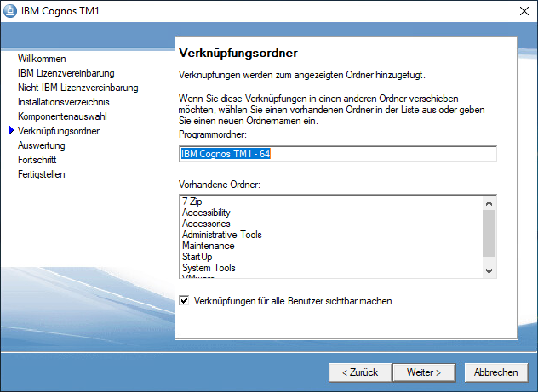Viewport: 538px width, 392px height.
Task: Select StartUp folder in the list
Action: click(197, 257)
